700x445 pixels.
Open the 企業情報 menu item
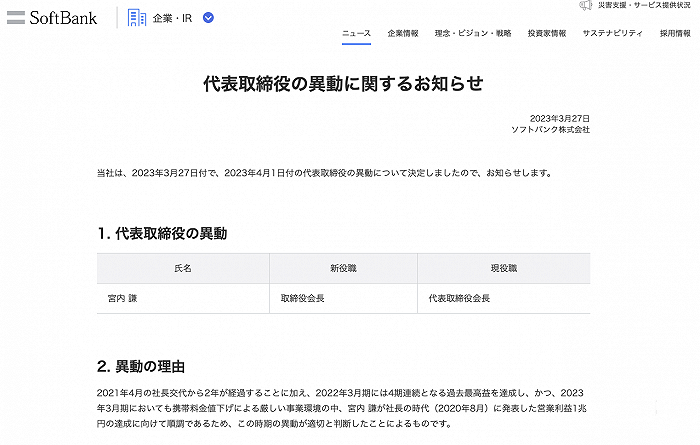coord(403,33)
